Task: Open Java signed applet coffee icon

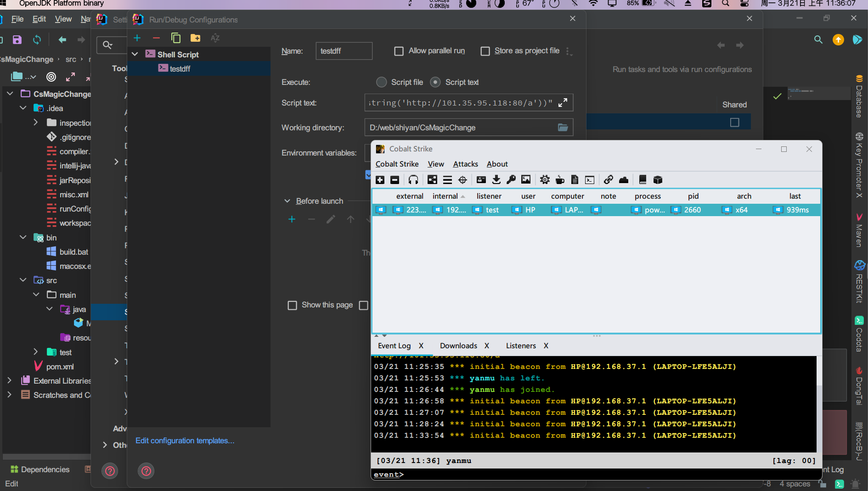Action: click(x=560, y=180)
